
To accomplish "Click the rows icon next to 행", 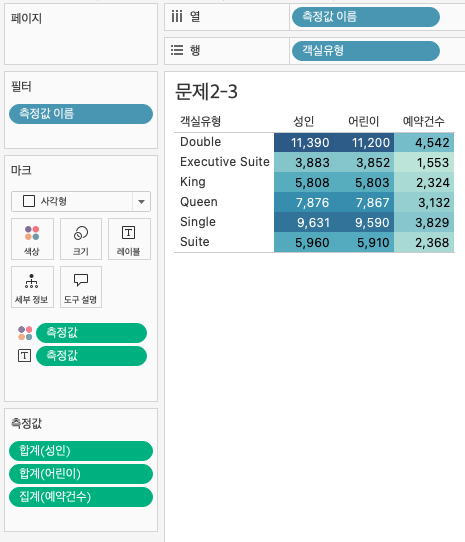I will point(177,50).
